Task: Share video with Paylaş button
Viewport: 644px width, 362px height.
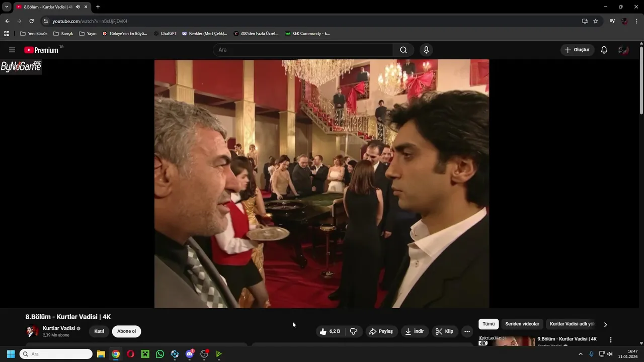Action: tap(381, 331)
